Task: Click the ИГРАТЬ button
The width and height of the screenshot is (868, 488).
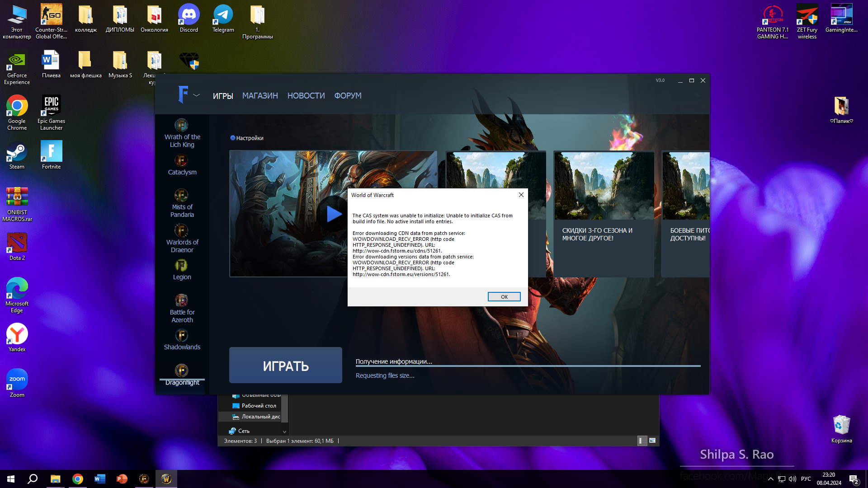Action: pyautogui.click(x=286, y=365)
